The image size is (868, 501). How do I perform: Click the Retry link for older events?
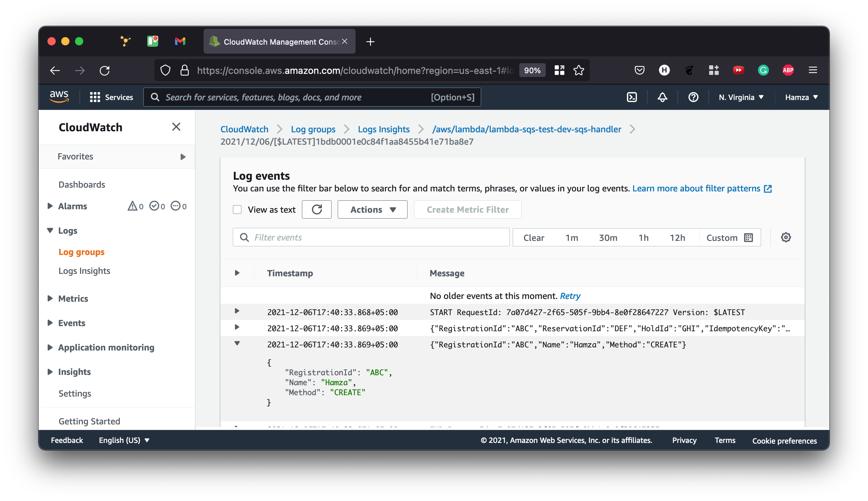click(570, 296)
